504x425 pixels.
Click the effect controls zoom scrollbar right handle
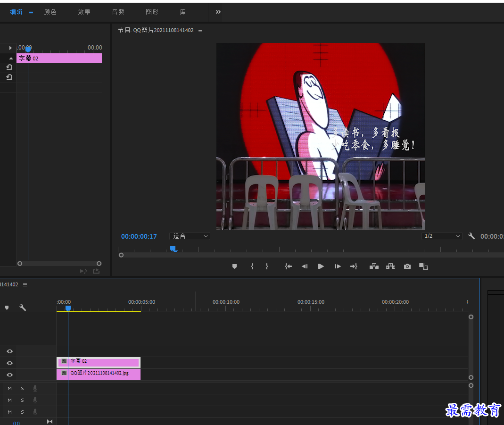[99, 264]
